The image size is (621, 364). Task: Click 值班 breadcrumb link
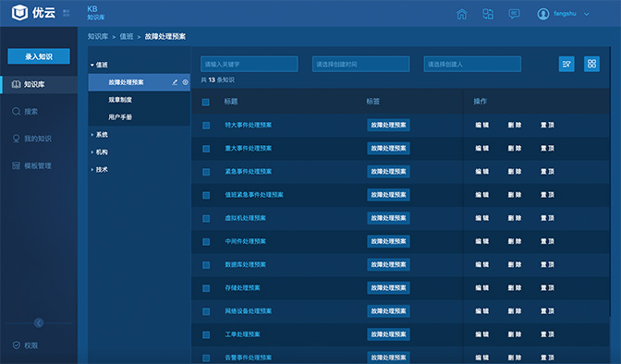(127, 36)
